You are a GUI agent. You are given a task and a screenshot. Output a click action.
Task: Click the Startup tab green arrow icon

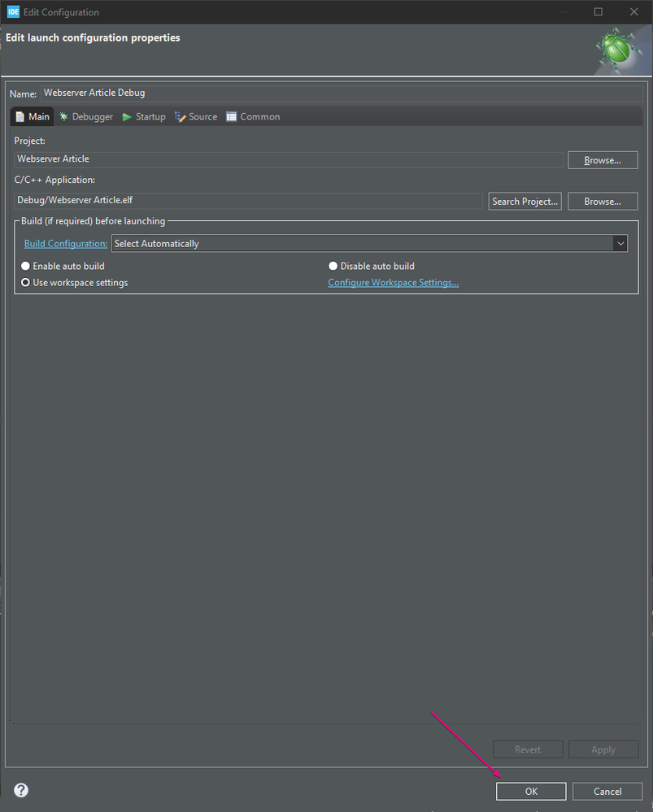coord(127,117)
